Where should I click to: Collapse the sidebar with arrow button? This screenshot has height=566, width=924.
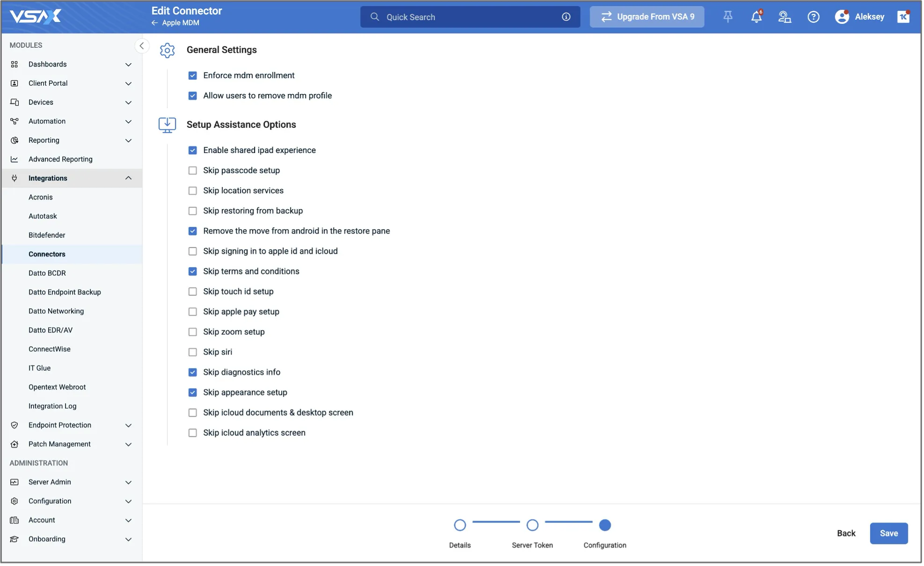tap(141, 46)
